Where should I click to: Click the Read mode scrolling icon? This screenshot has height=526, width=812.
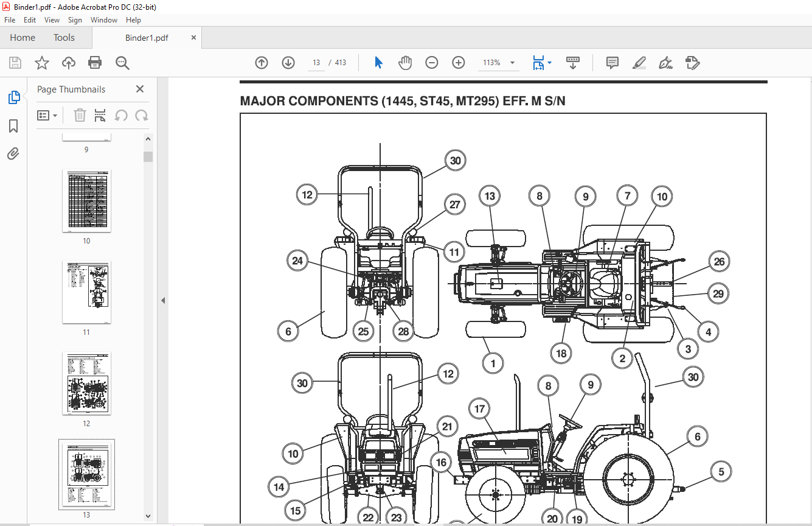[573, 63]
